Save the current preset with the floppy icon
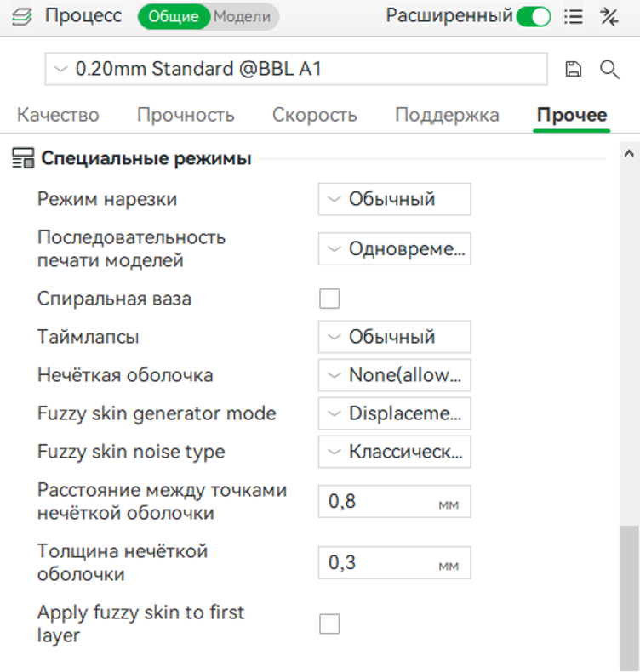The width and height of the screenshot is (640, 672). (x=573, y=69)
